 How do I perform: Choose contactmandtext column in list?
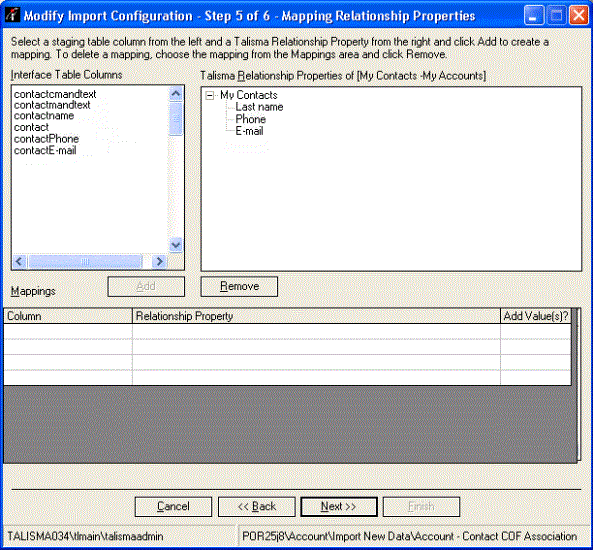point(52,105)
